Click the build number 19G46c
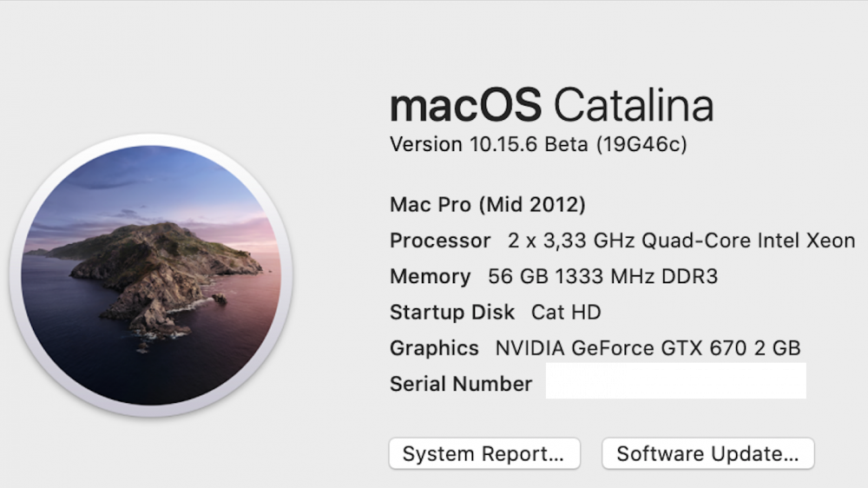 tap(641, 144)
